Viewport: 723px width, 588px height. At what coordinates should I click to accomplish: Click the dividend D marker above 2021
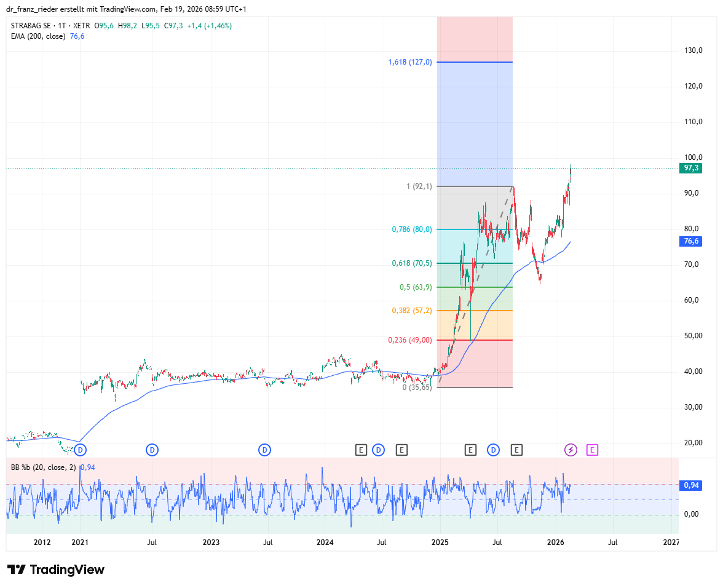point(80,450)
